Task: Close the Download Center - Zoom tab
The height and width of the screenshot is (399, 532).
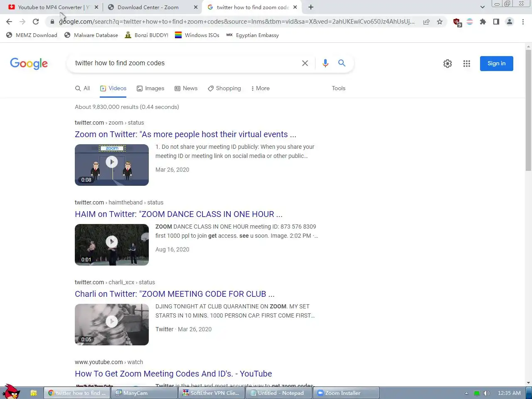Action: click(x=196, y=7)
